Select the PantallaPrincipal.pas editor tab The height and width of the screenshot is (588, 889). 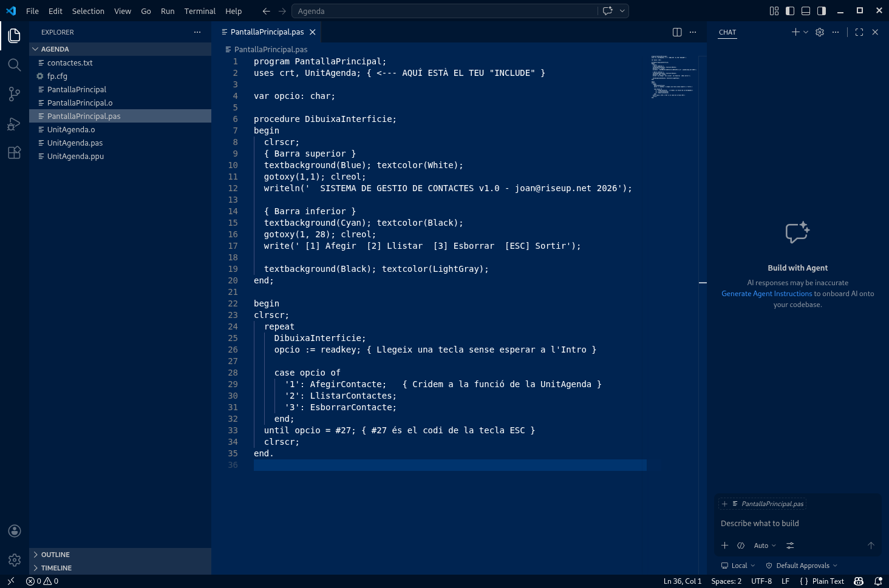267,32
